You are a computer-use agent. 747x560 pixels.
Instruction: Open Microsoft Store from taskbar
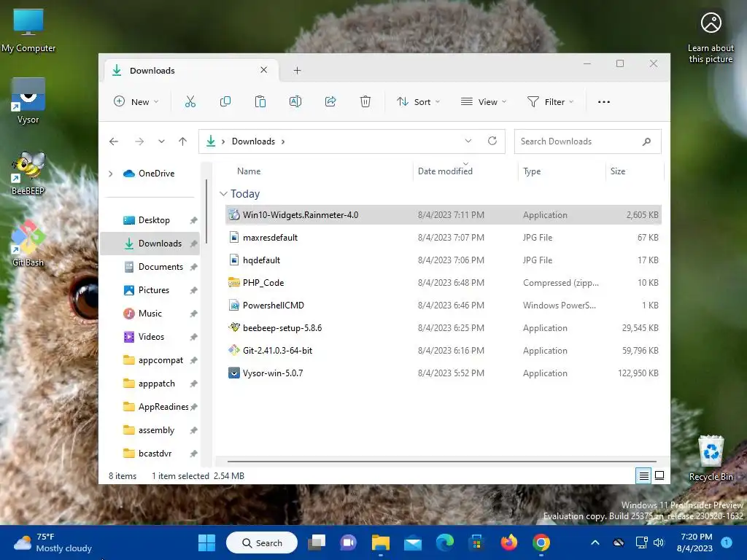pyautogui.click(x=476, y=542)
